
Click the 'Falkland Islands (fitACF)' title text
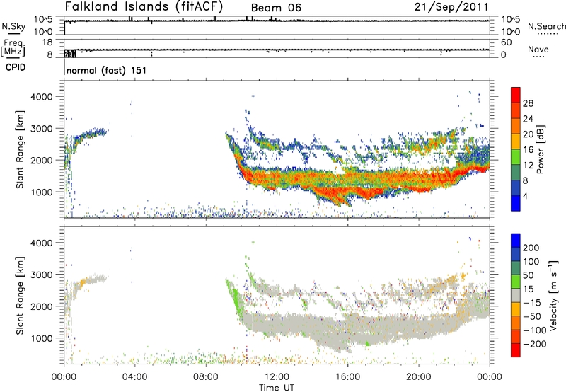[144, 6]
